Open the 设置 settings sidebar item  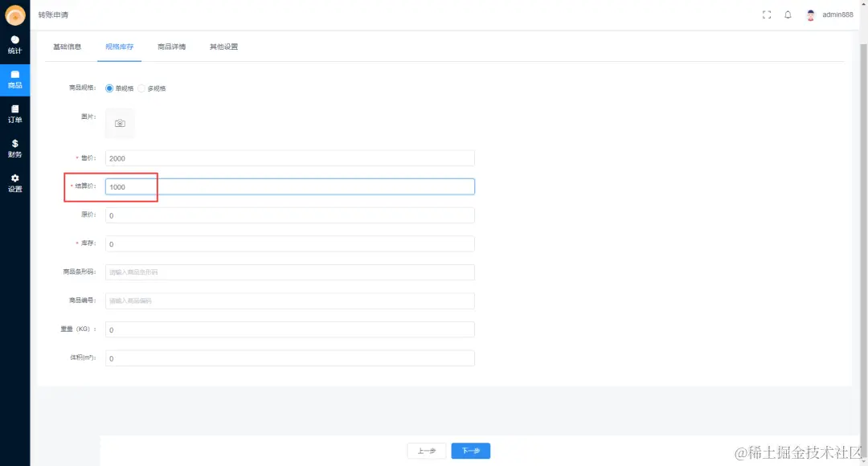[15, 183]
